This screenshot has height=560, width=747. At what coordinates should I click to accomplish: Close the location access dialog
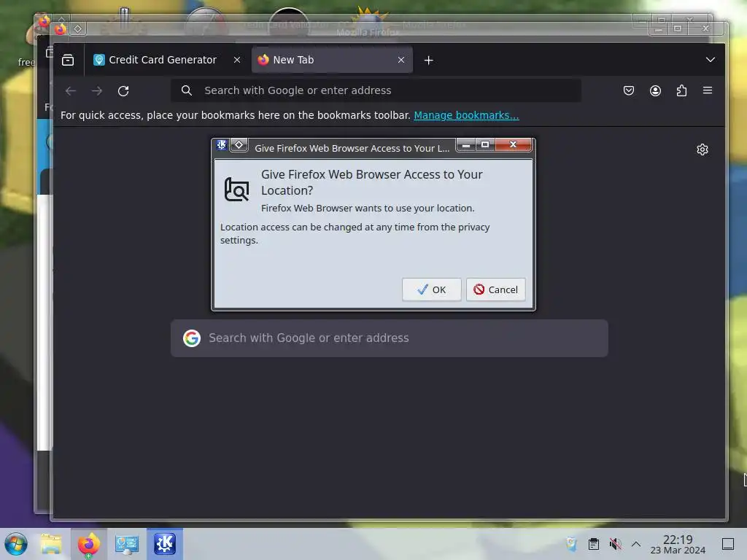click(513, 145)
